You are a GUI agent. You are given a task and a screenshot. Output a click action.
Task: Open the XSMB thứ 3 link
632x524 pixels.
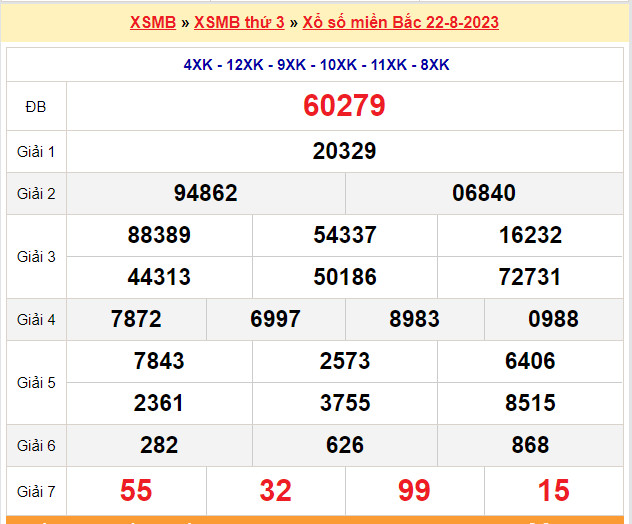pos(239,22)
